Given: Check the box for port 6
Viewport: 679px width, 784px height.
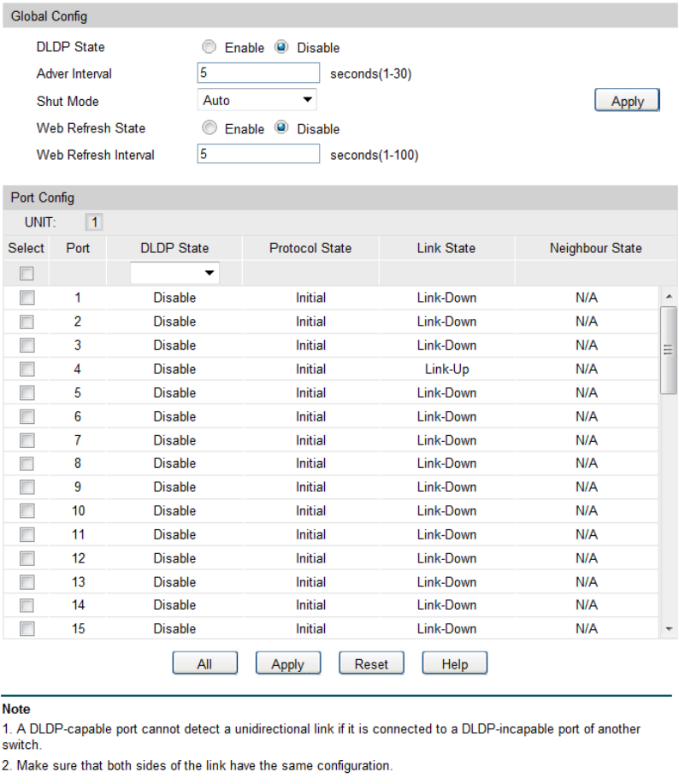Looking at the screenshot, I should [27, 416].
